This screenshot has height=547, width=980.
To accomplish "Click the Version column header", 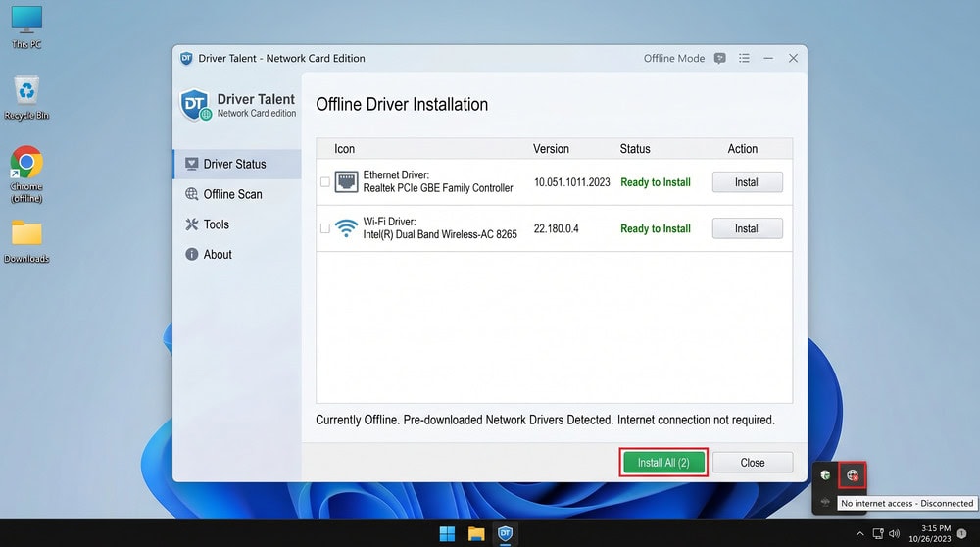I will 551,149.
